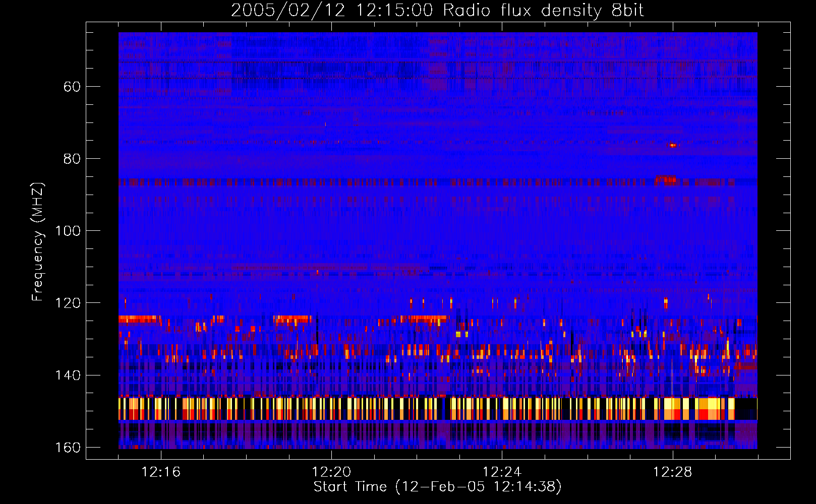Click the red burst near 86 MHz at 12:28

pyautogui.click(x=665, y=179)
